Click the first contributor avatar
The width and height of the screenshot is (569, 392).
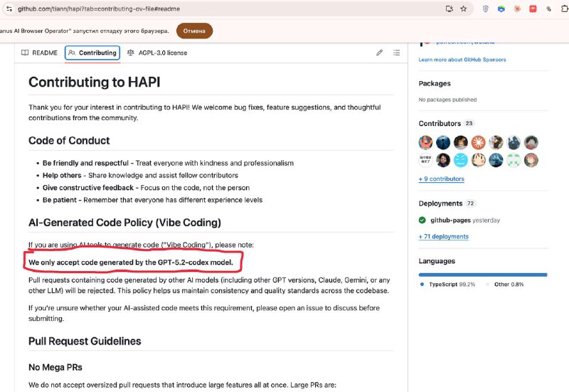tap(425, 142)
